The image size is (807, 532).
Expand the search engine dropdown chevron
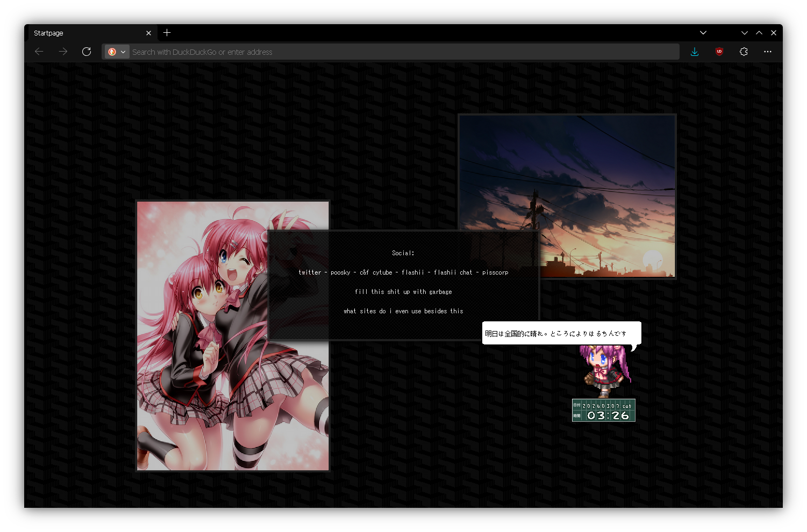[124, 52]
